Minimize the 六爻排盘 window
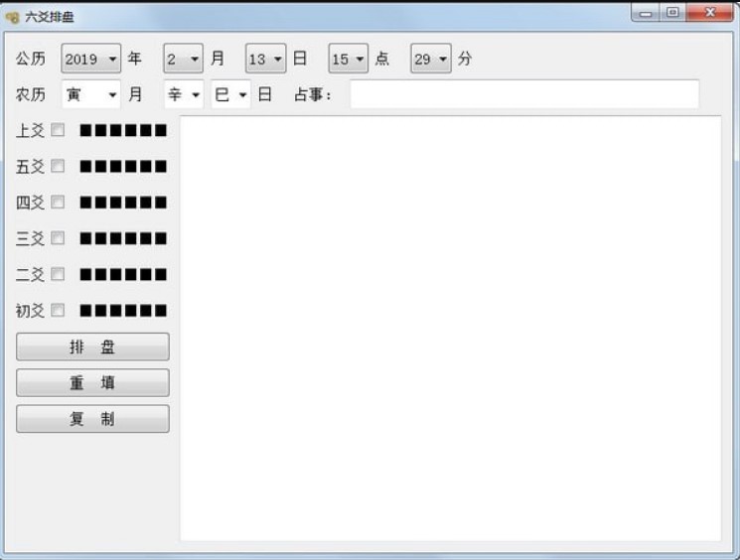Screen dimensions: 740x560 tap(646, 13)
